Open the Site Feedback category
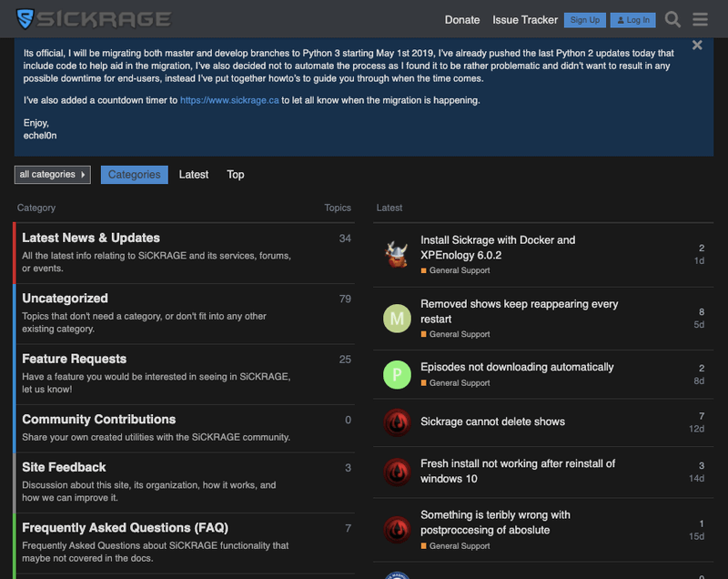 click(x=64, y=467)
